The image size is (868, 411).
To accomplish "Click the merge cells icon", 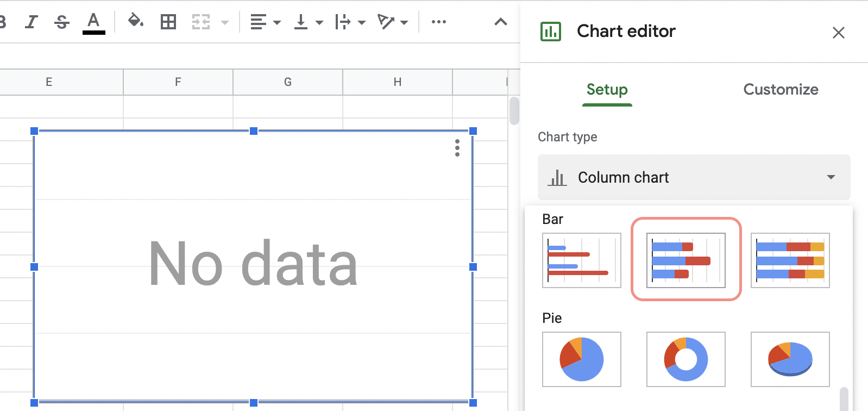I will 201,22.
